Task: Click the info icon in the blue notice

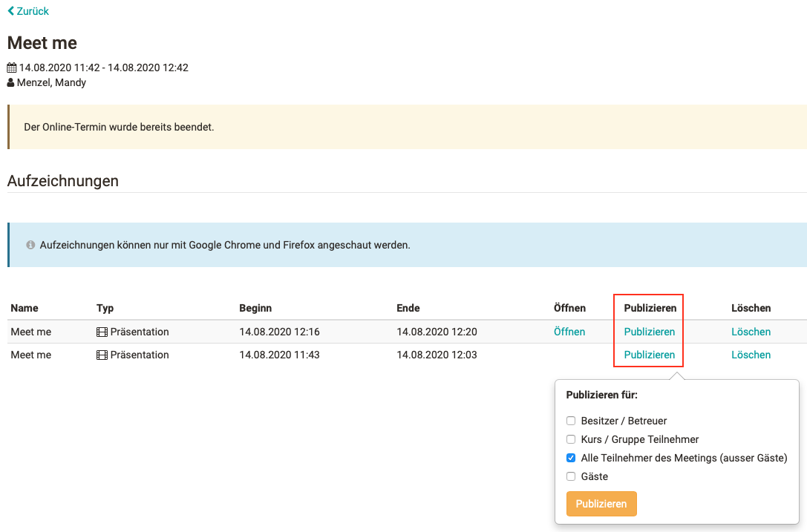Action: 30,244
